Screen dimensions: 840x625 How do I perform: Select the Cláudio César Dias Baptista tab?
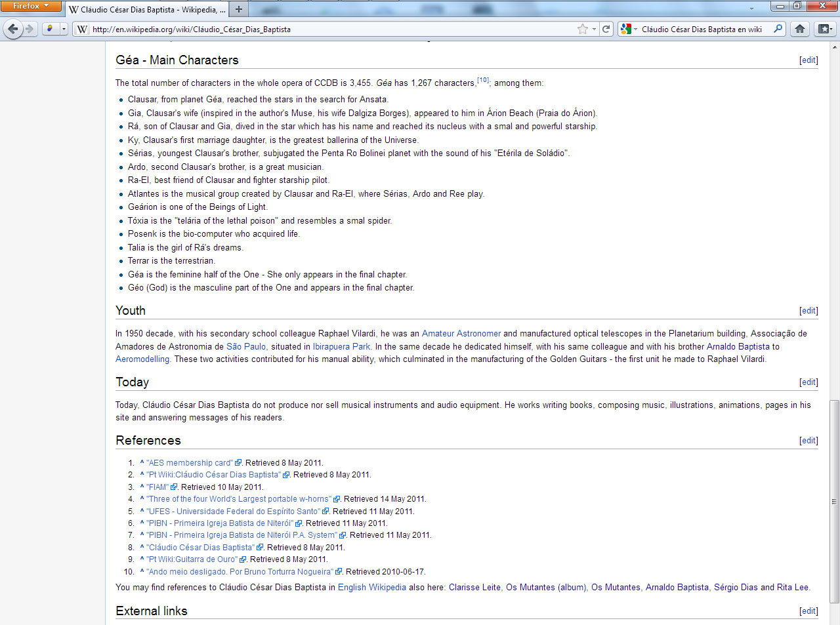(147, 10)
